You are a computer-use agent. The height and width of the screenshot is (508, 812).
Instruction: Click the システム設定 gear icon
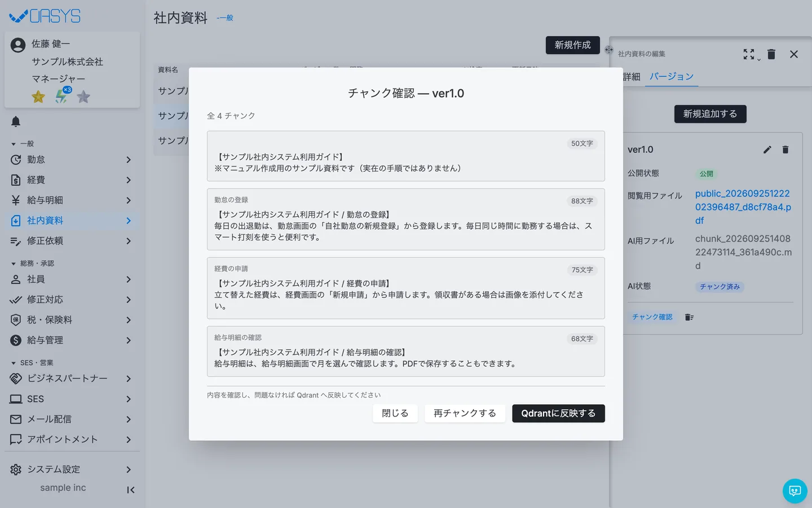pos(16,470)
